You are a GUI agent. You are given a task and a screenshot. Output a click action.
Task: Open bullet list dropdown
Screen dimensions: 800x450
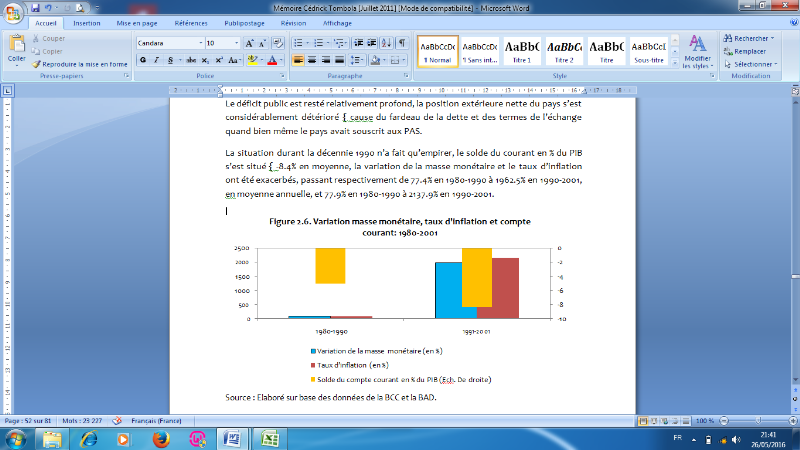pyautogui.click(x=308, y=43)
